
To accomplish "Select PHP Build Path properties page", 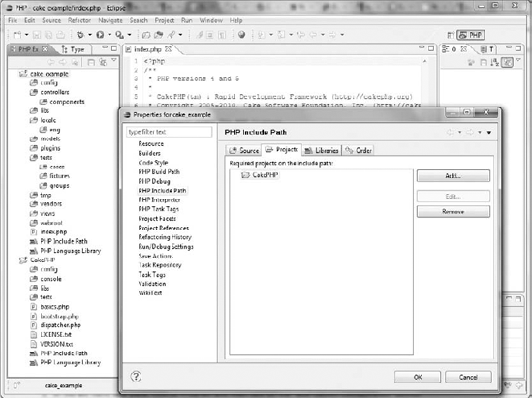I will point(159,171).
